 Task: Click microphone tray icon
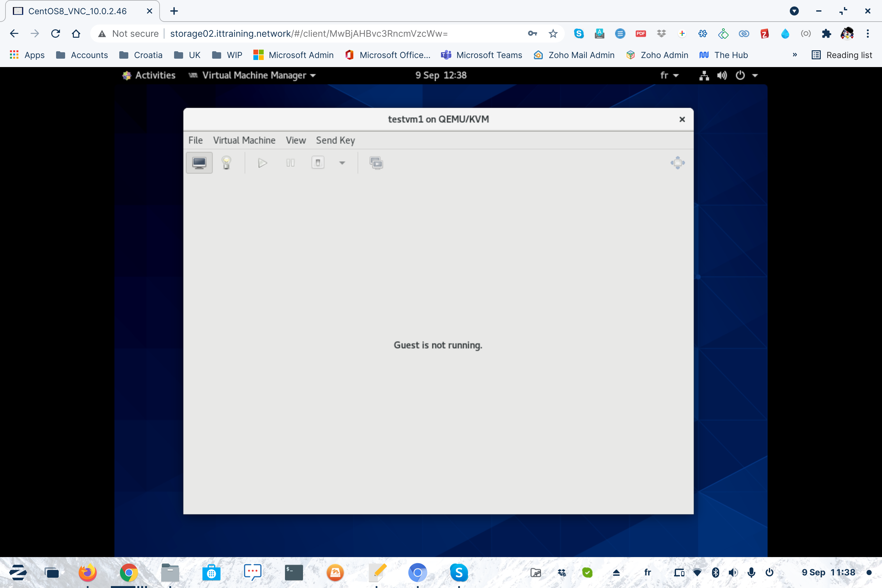pos(751,572)
